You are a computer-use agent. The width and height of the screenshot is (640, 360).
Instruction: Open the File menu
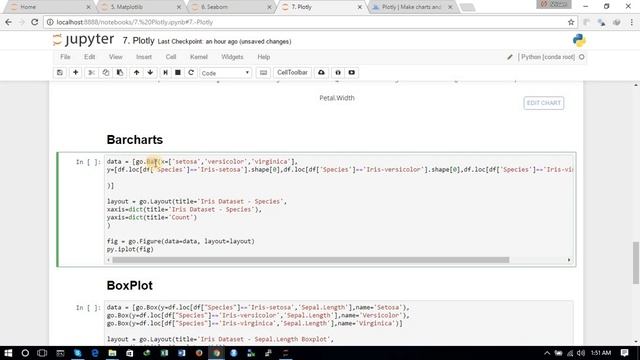point(65,57)
